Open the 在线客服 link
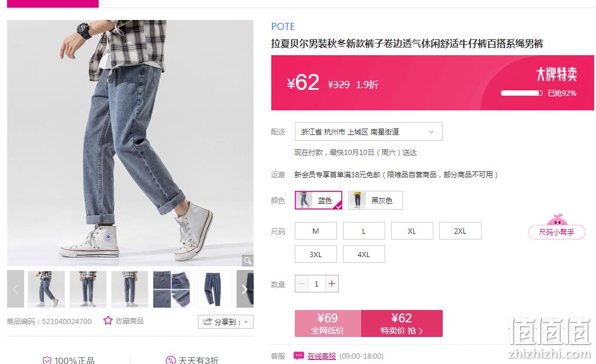596x364 pixels. coord(322,356)
